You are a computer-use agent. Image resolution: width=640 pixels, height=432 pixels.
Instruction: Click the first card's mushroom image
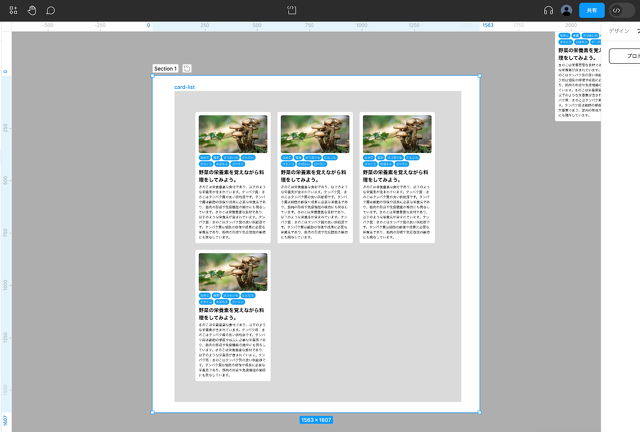[x=232, y=133]
